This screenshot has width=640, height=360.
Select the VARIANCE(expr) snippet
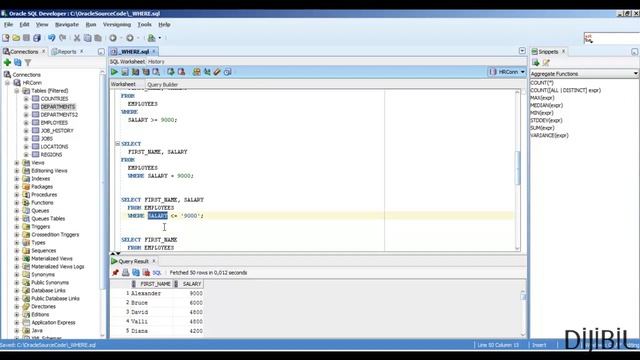pos(549,136)
